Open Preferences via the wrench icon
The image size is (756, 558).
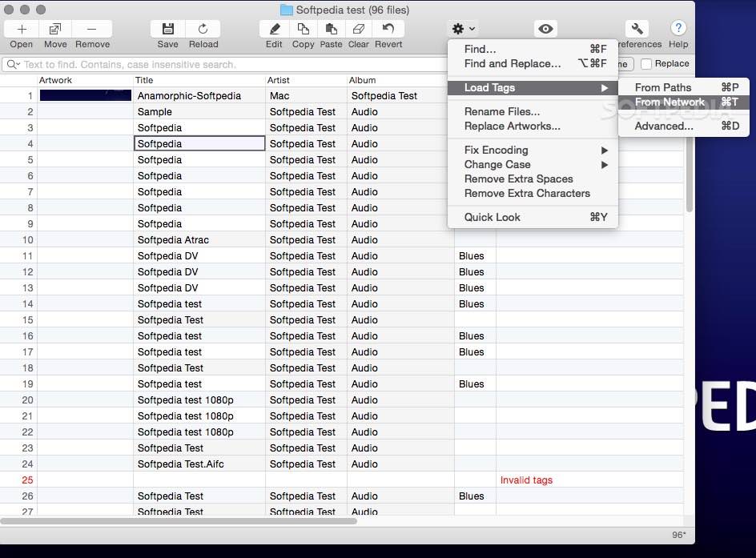pos(637,29)
